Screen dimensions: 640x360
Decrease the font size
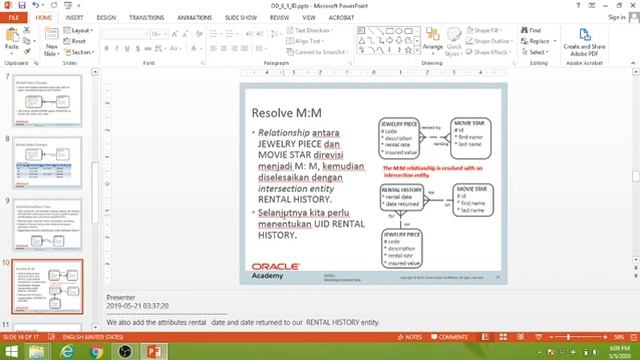click(x=185, y=34)
